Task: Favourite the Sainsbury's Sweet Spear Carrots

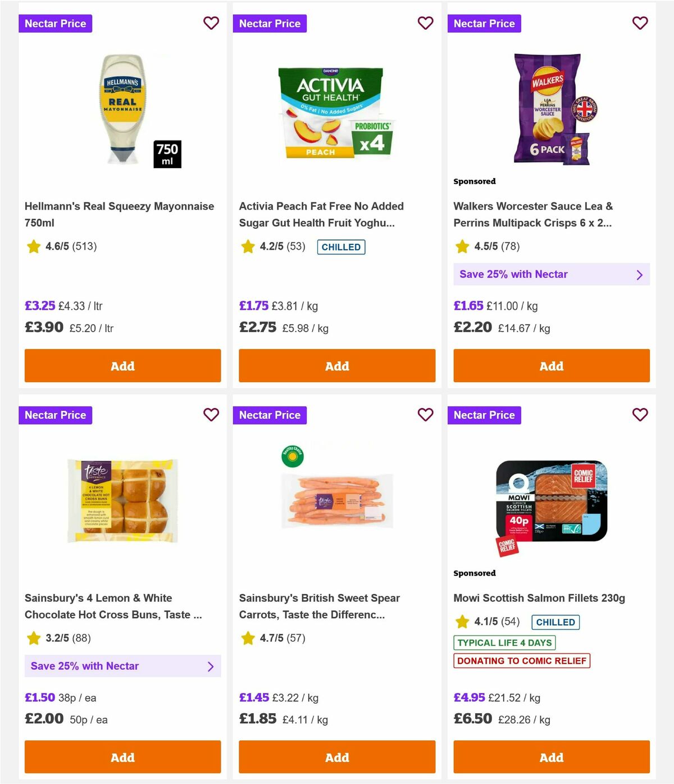Action: tap(426, 415)
